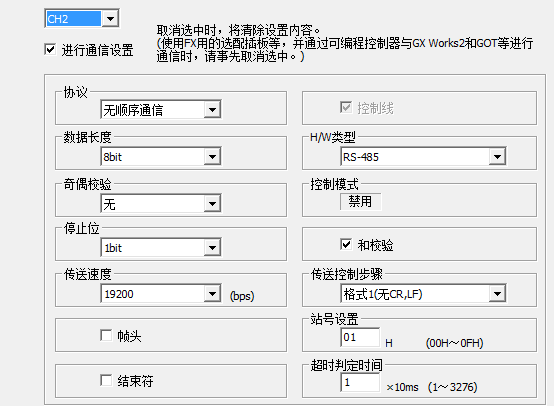
Task: Click the 格式1(无CR,LF) selection text
Action: pos(383,294)
